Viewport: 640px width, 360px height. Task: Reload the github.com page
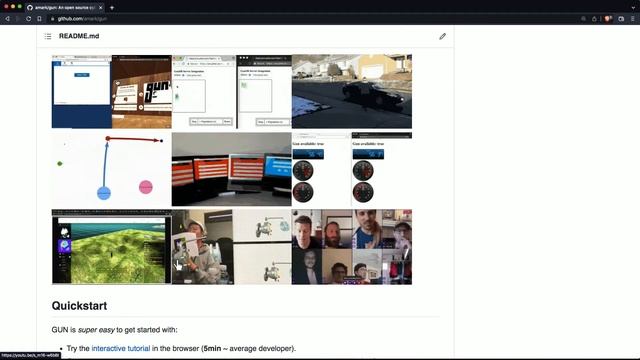pos(28,19)
